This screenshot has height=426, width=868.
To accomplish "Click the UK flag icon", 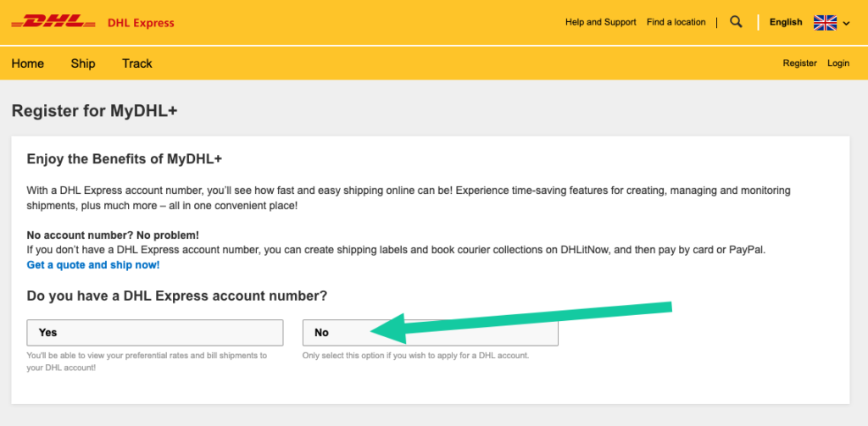I will (825, 23).
